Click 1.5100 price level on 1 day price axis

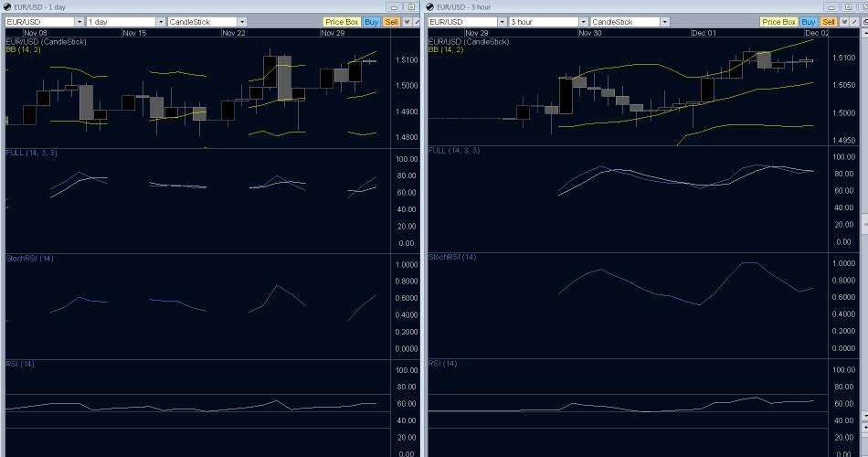pos(407,59)
